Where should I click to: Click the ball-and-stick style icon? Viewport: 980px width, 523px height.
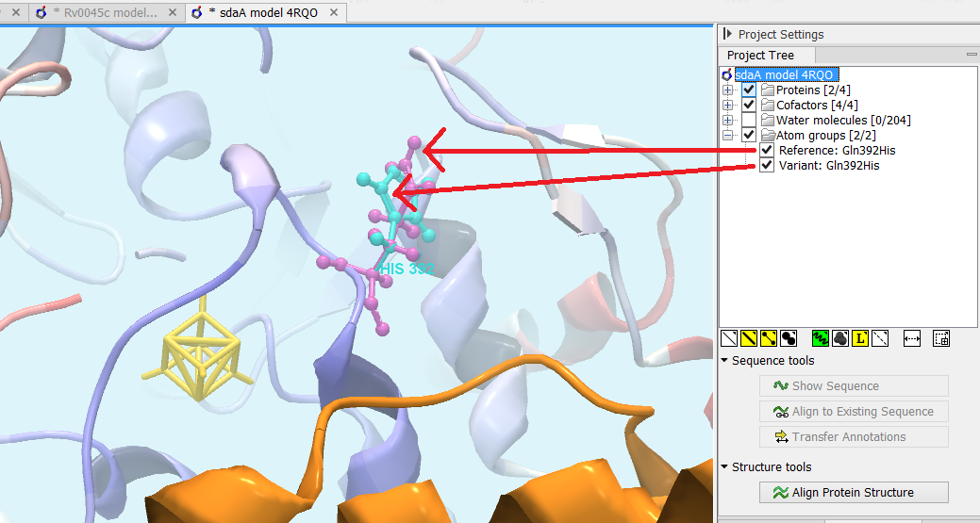pos(770,338)
